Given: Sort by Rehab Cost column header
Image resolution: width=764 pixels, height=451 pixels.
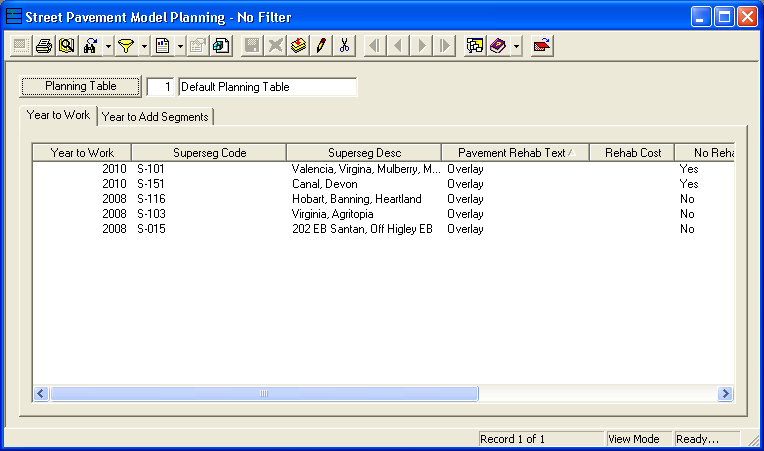Looking at the screenshot, I should (632, 153).
